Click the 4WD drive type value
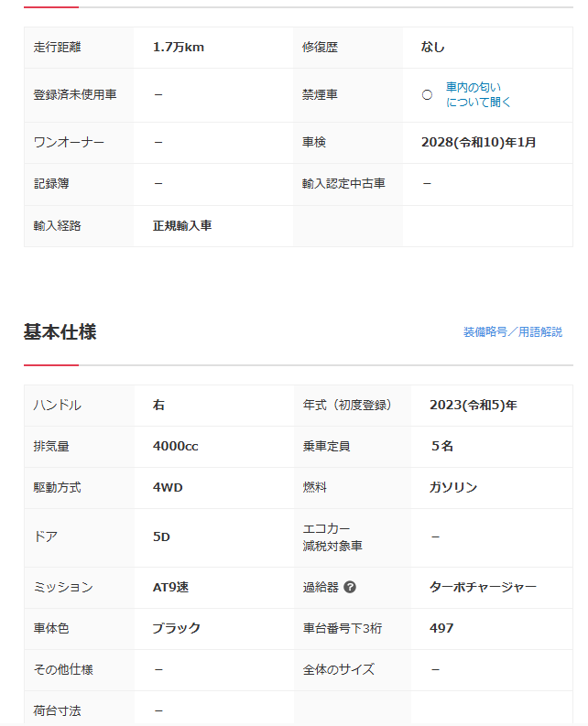Image resolution: width=588 pixels, height=726 pixels. click(x=168, y=488)
